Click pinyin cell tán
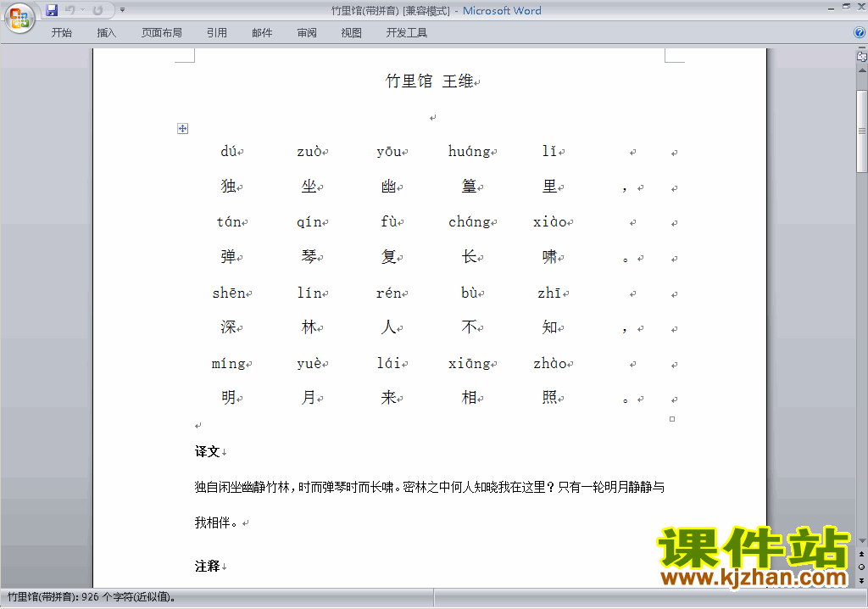The image size is (868, 609). tap(229, 221)
